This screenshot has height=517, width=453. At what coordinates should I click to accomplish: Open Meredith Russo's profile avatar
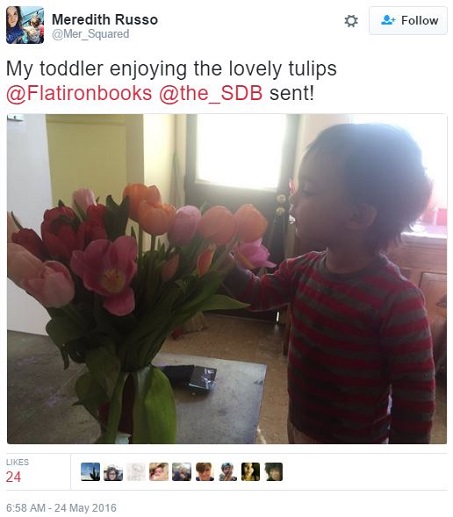click(25, 25)
